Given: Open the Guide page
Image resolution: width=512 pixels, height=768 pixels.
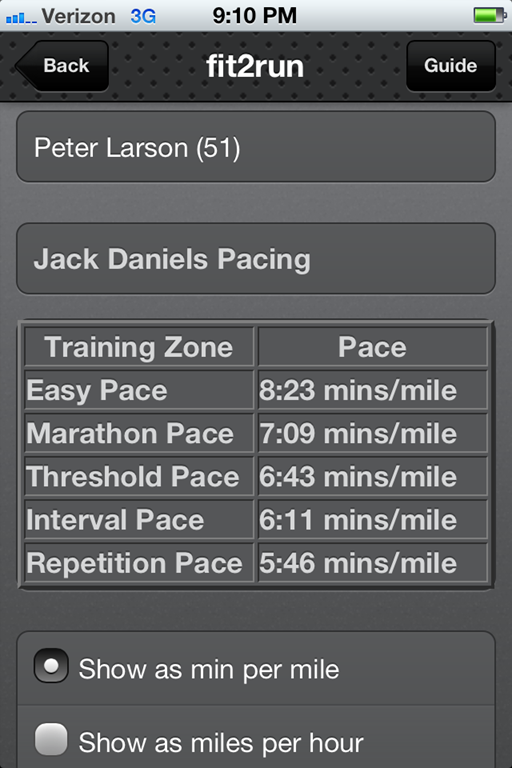Looking at the screenshot, I should coord(451,66).
